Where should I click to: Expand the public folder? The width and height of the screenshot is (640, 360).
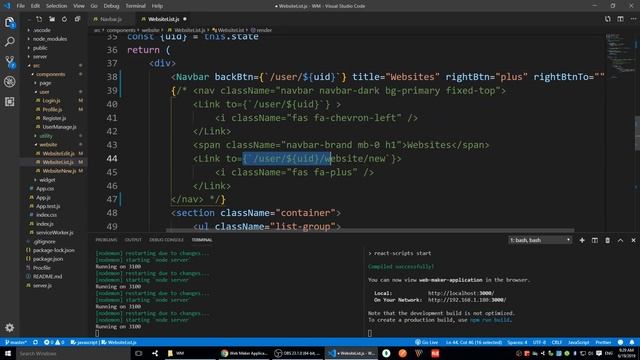click(x=40, y=48)
